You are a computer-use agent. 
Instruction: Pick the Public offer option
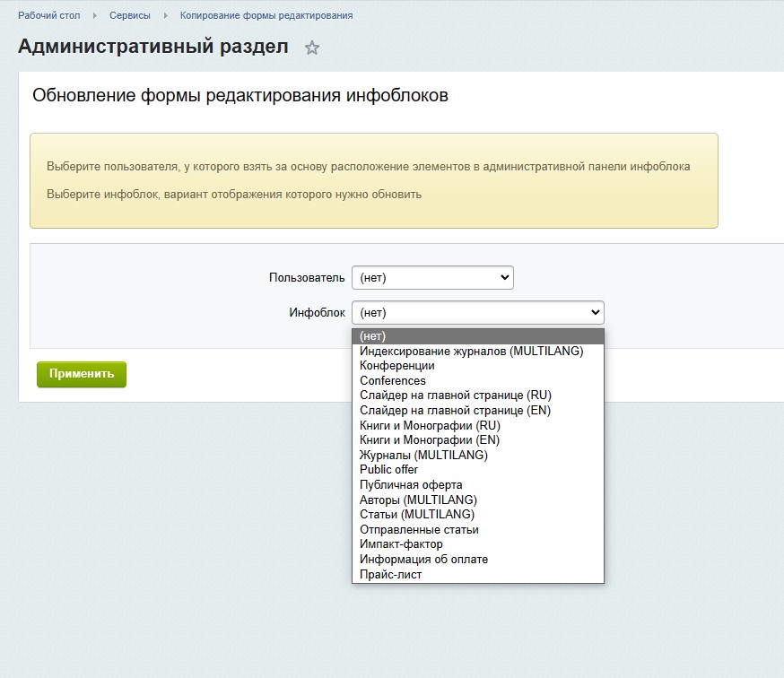(x=478, y=470)
